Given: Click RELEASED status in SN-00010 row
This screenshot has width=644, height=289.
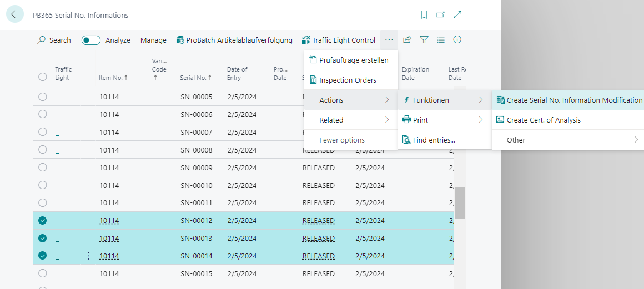Looking at the screenshot, I should click(x=318, y=186).
